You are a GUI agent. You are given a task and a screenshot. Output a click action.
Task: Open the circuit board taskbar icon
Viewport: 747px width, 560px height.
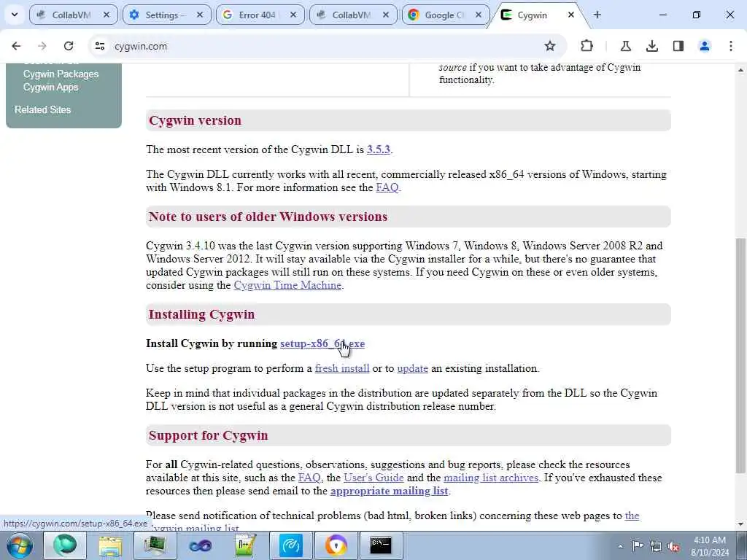155,545
